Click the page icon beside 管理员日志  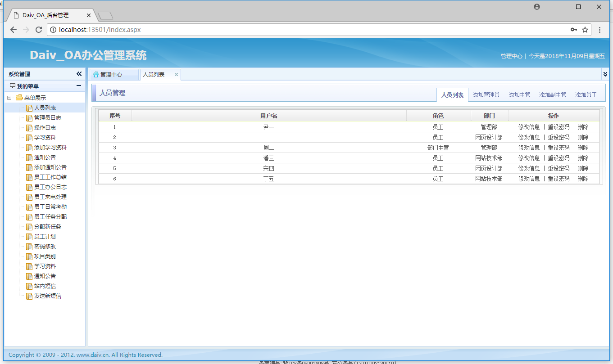(29, 118)
